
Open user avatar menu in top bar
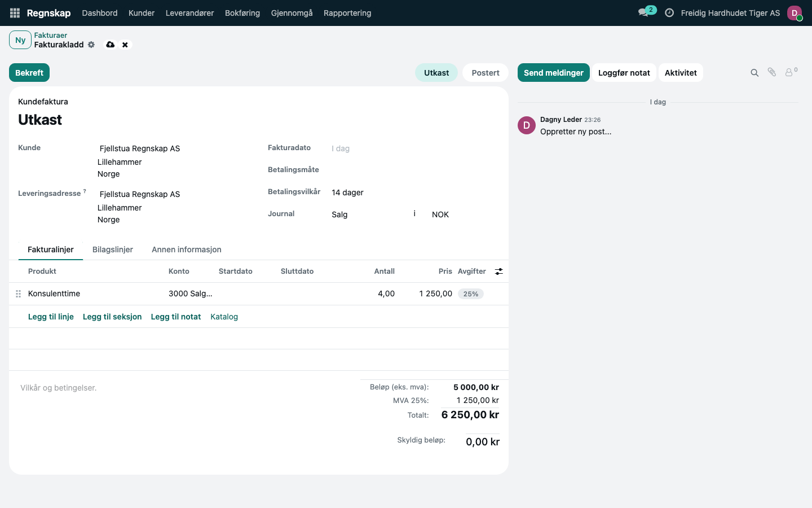click(795, 13)
